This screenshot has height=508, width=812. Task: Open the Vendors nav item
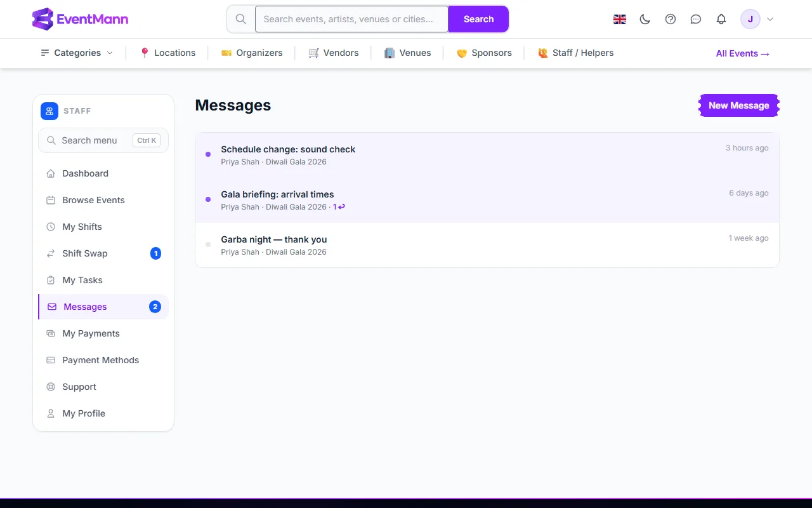point(334,53)
